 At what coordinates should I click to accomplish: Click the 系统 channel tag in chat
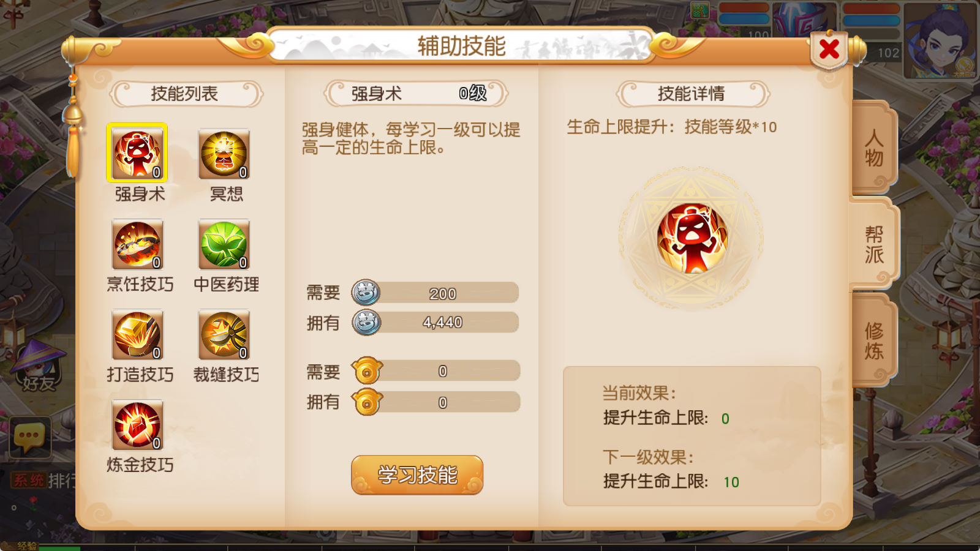pyautogui.click(x=28, y=481)
